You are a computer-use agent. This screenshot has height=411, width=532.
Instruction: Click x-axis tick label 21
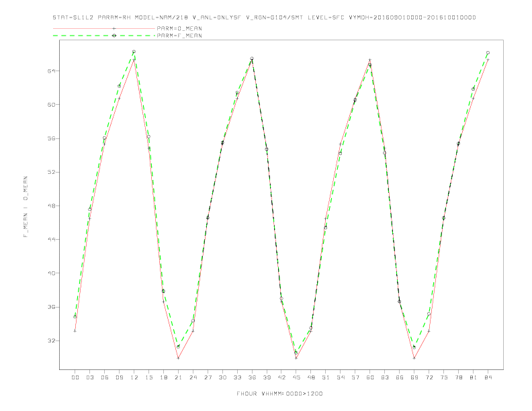click(178, 377)
